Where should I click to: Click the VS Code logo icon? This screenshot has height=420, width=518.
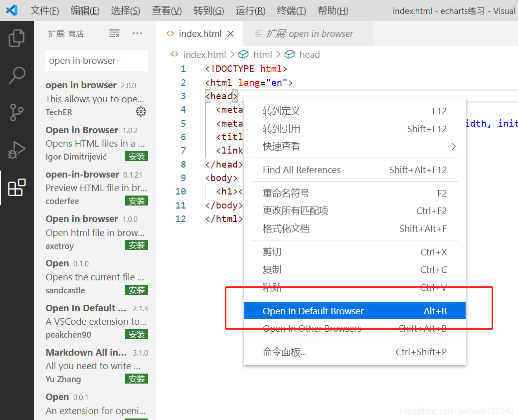pyautogui.click(x=12, y=10)
